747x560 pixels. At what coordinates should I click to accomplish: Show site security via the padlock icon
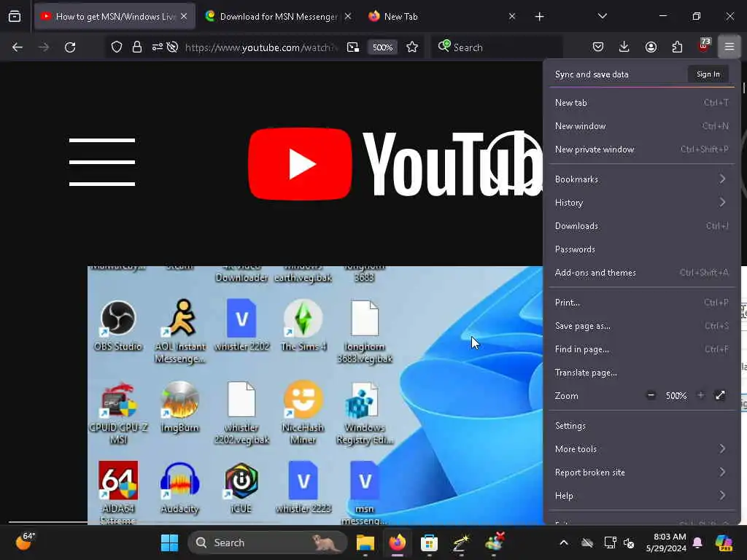coord(137,47)
